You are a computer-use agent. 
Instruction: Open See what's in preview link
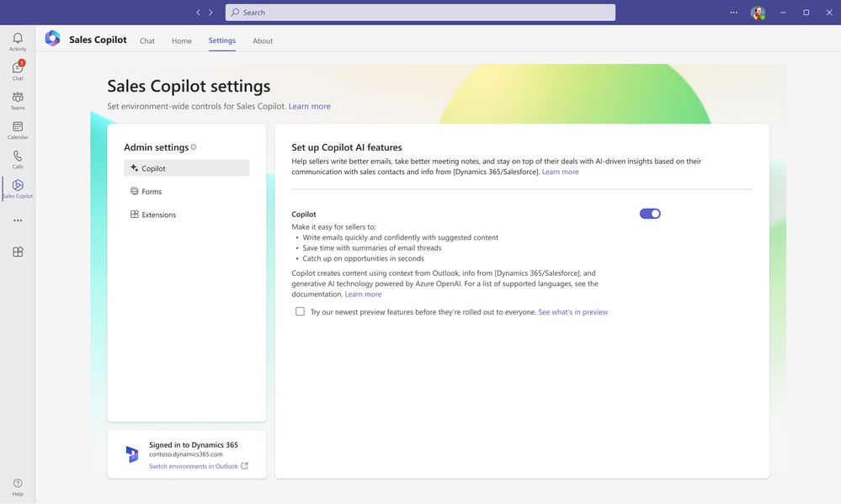572,312
